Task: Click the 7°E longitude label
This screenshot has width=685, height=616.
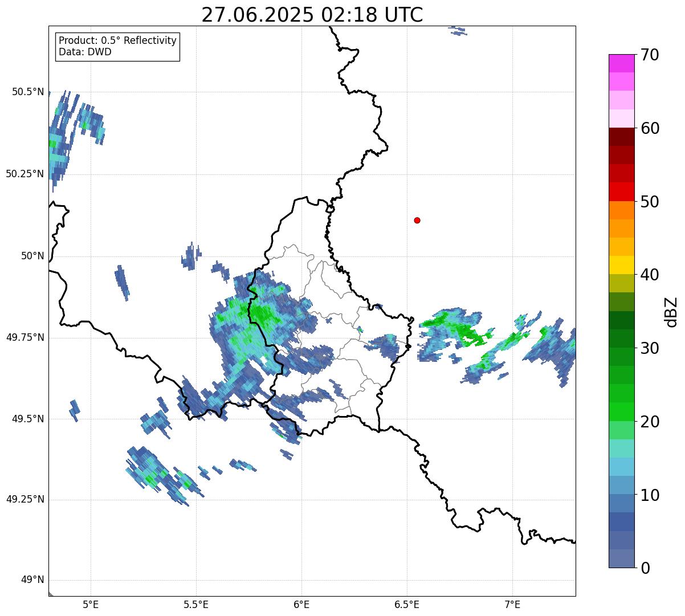Action: 512,604
